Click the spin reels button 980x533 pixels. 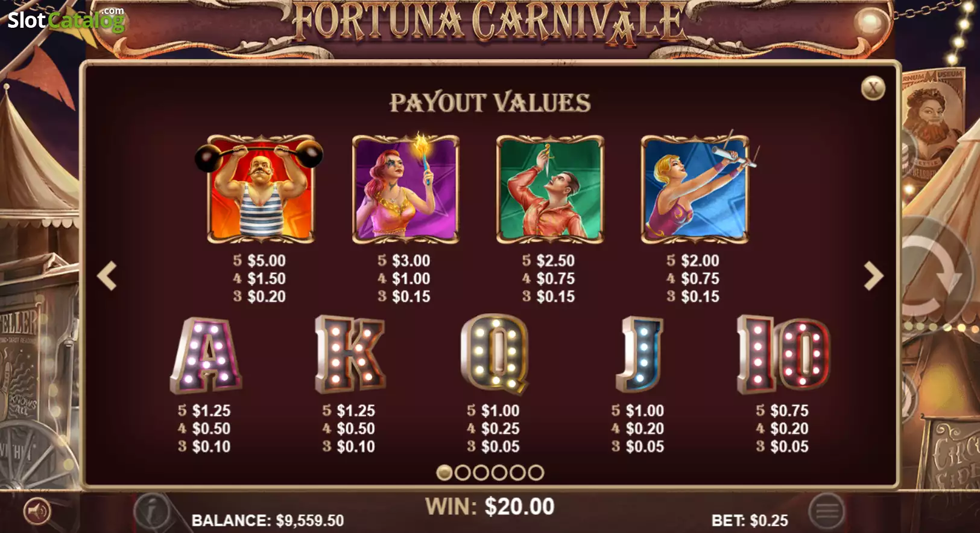click(935, 275)
